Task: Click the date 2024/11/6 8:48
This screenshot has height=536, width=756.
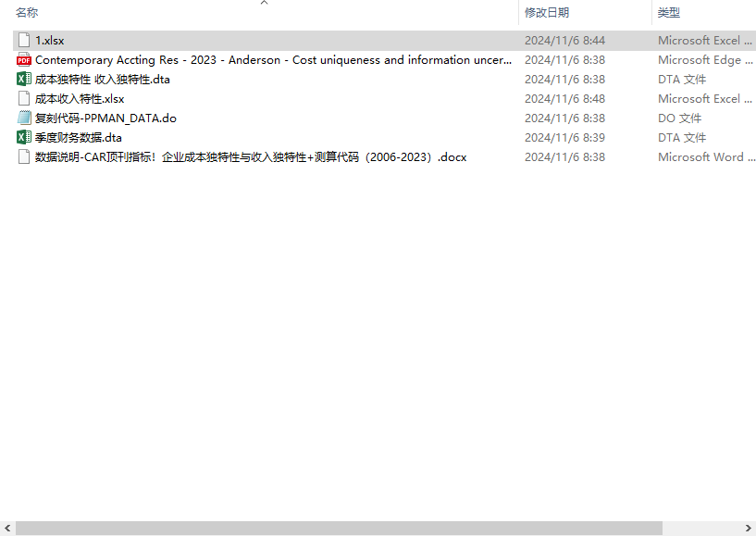Action: click(x=564, y=99)
